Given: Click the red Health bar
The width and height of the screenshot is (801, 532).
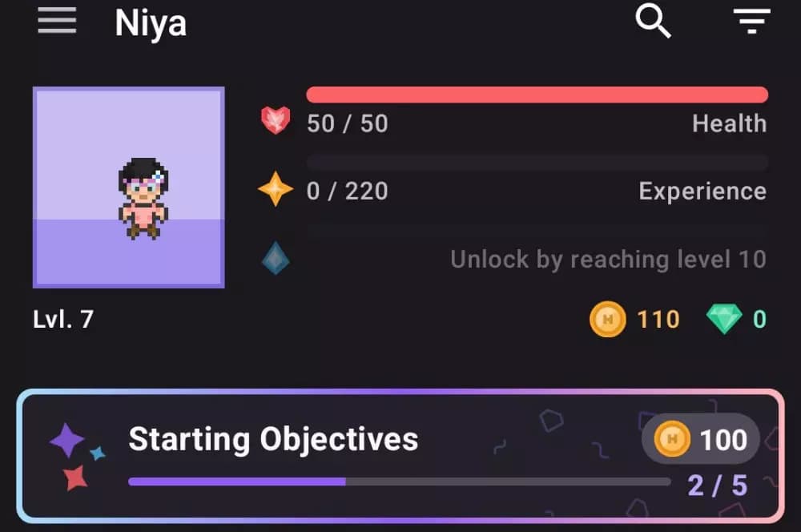Looking at the screenshot, I should click(x=537, y=95).
